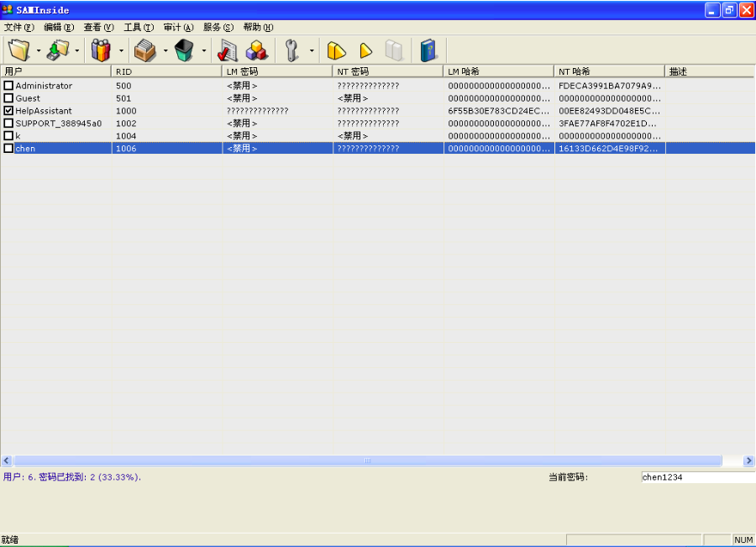The height and width of the screenshot is (547, 756).
Task: Click the checklist with red checkmark icon
Action: [x=227, y=50]
